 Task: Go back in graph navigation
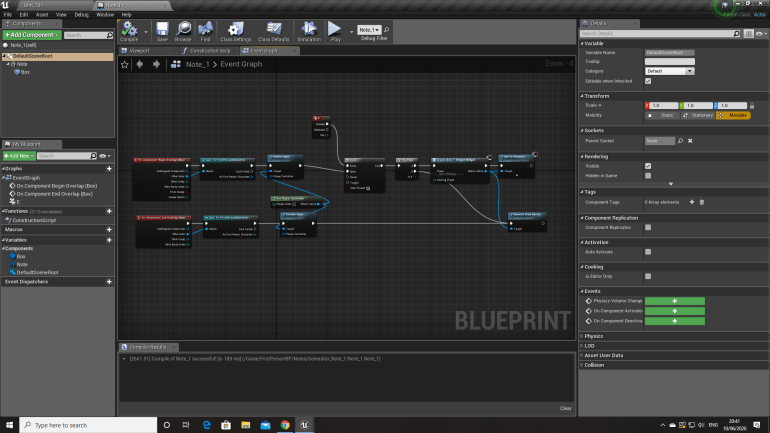coord(140,64)
